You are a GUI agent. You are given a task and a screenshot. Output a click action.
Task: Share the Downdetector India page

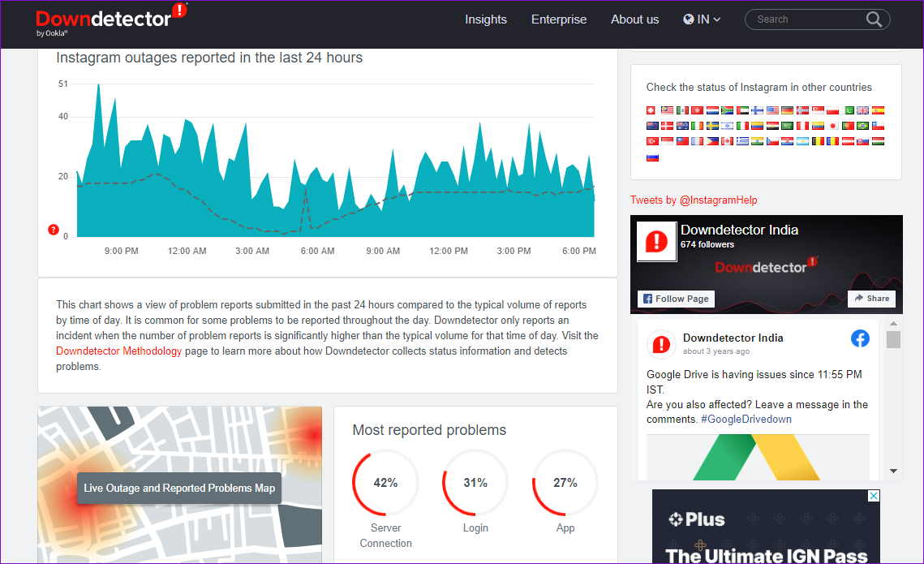[871, 298]
